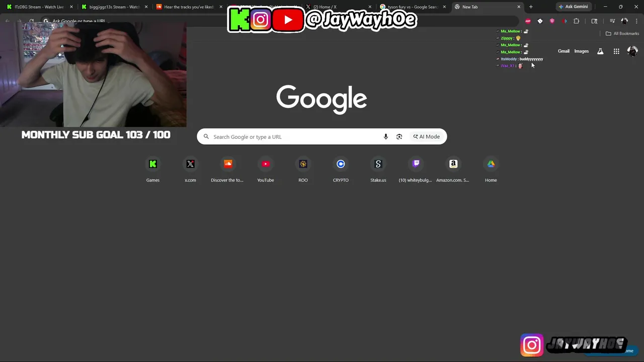Switch to biggjiggz13s Stream tab
The image size is (644, 362).
(x=114, y=7)
